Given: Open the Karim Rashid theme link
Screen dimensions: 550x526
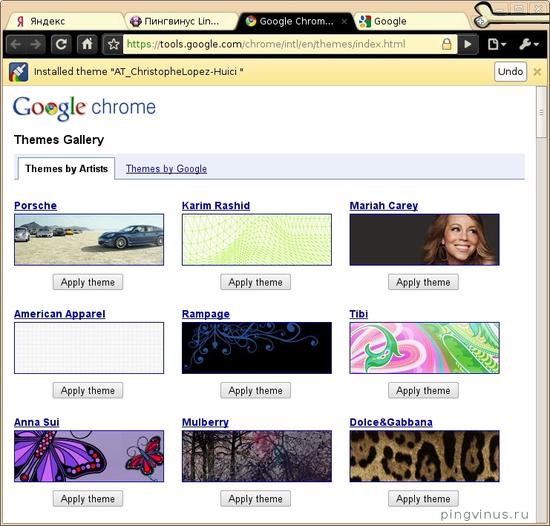Looking at the screenshot, I should tap(216, 205).
